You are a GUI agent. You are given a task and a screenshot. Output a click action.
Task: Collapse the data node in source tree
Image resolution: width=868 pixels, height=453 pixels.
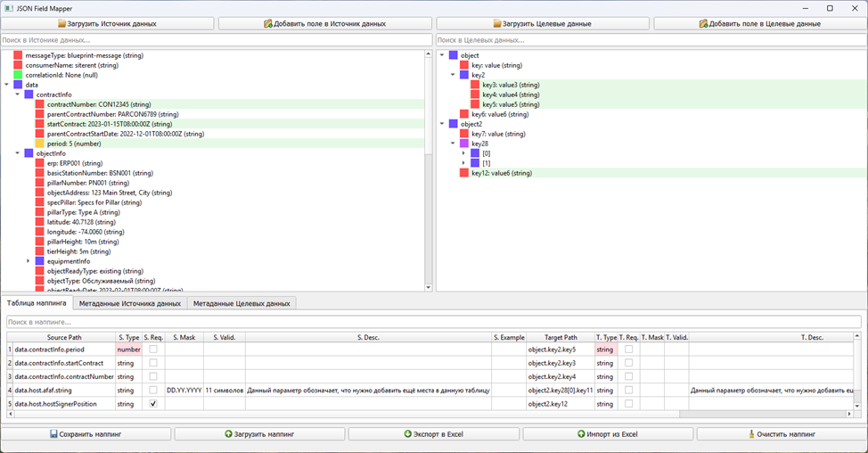coord(6,85)
